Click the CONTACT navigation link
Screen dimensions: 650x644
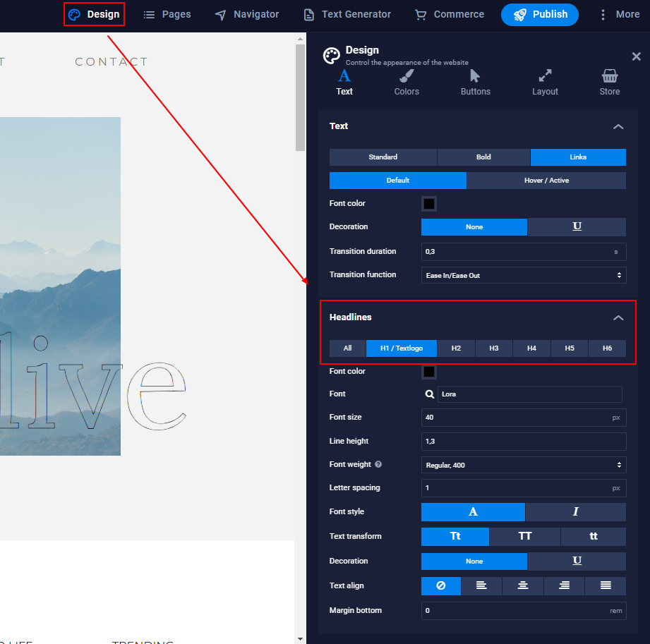[111, 62]
